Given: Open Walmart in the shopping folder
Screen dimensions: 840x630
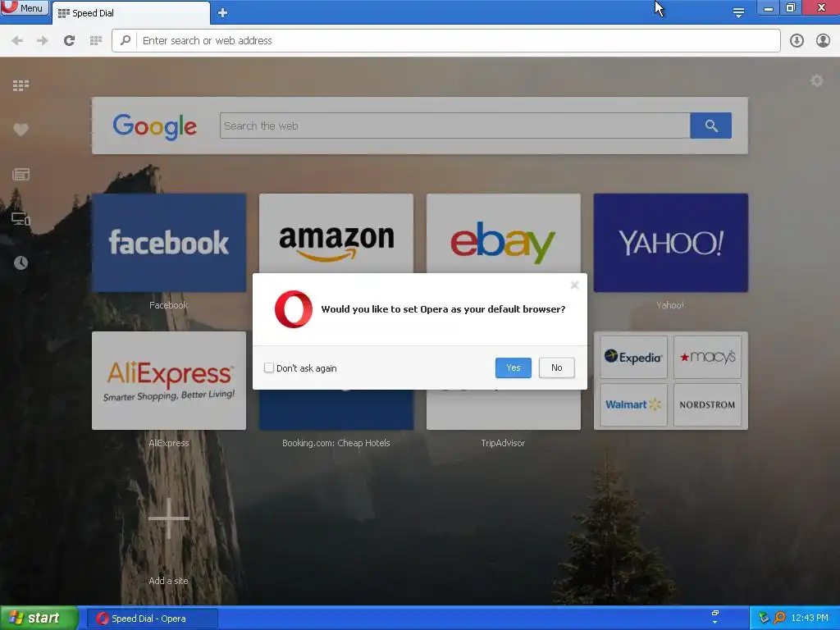Looking at the screenshot, I should [x=633, y=404].
